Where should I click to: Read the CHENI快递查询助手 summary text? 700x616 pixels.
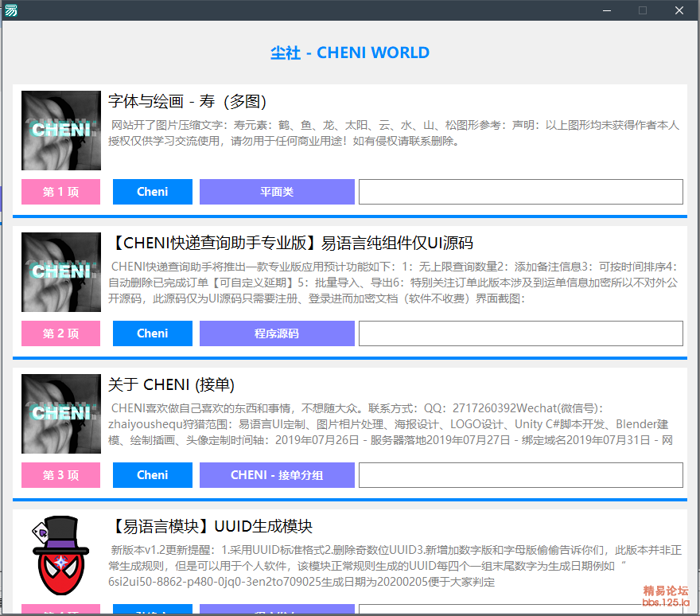(x=393, y=283)
